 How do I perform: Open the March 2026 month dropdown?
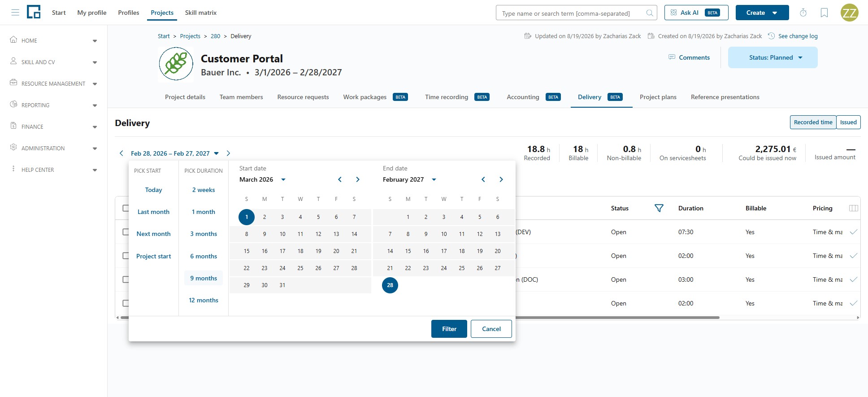click(262, 179)
